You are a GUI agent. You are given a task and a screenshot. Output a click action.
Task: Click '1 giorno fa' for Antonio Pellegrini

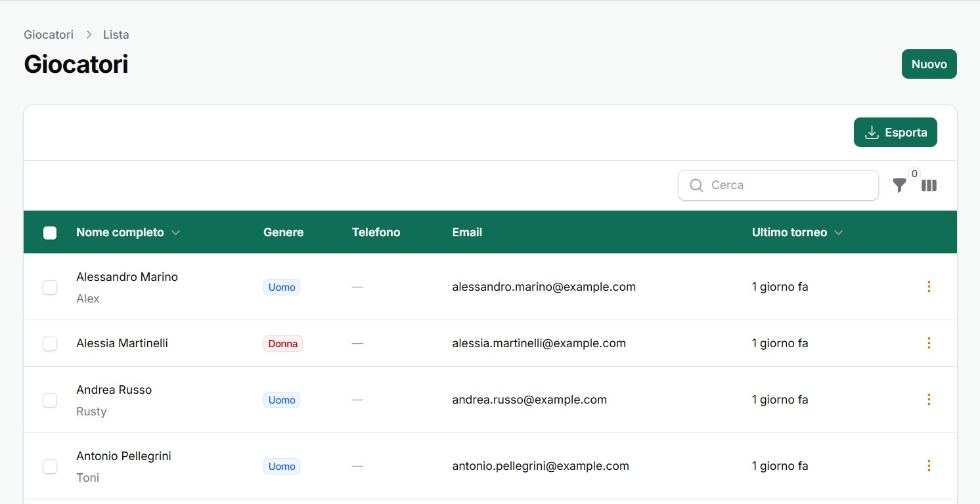[780, 466]
